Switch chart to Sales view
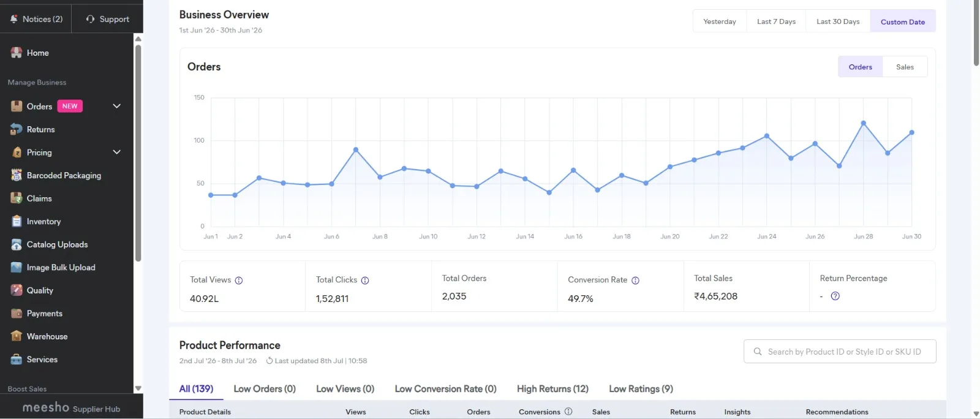The height and width of the screenshot is (419, 980). coord(905,67)
